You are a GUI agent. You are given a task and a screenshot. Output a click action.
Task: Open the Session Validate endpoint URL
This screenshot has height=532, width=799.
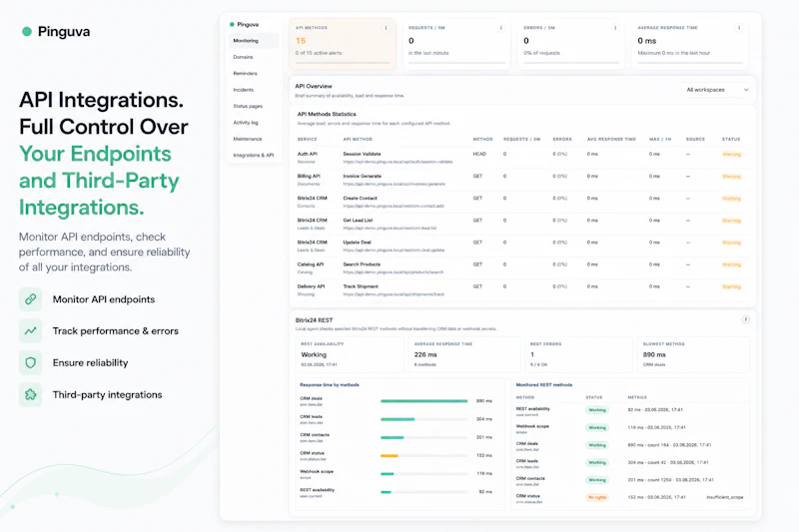pos(398,162)
